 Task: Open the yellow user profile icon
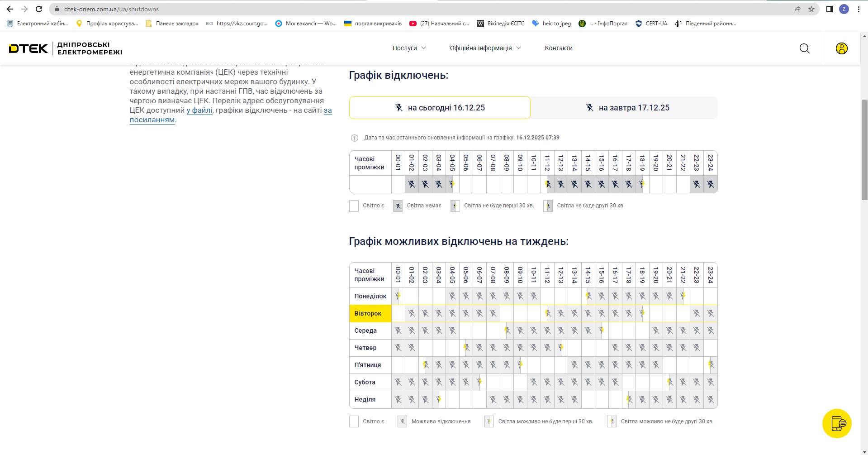(x=841, y=48)
